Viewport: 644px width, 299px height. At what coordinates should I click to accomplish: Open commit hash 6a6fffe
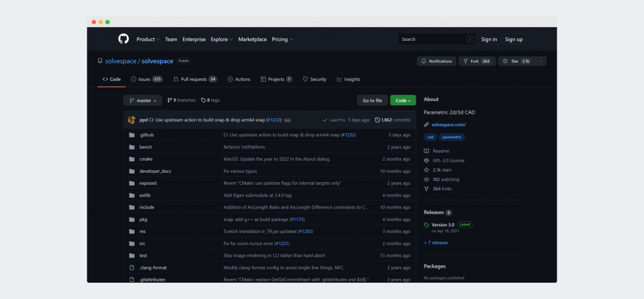pyautogui.click(x=338, y=120)
